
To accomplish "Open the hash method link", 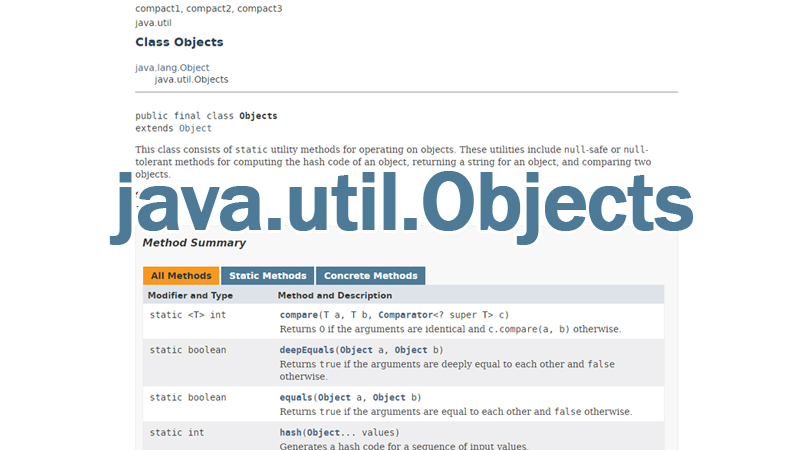I will pos(291,433).
